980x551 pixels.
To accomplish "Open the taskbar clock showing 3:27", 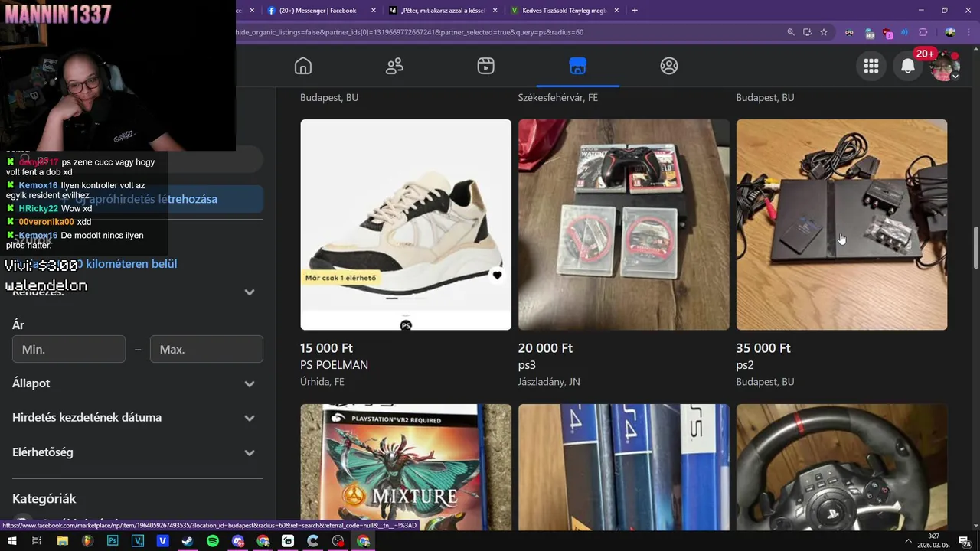I will (x=933, y=541).
